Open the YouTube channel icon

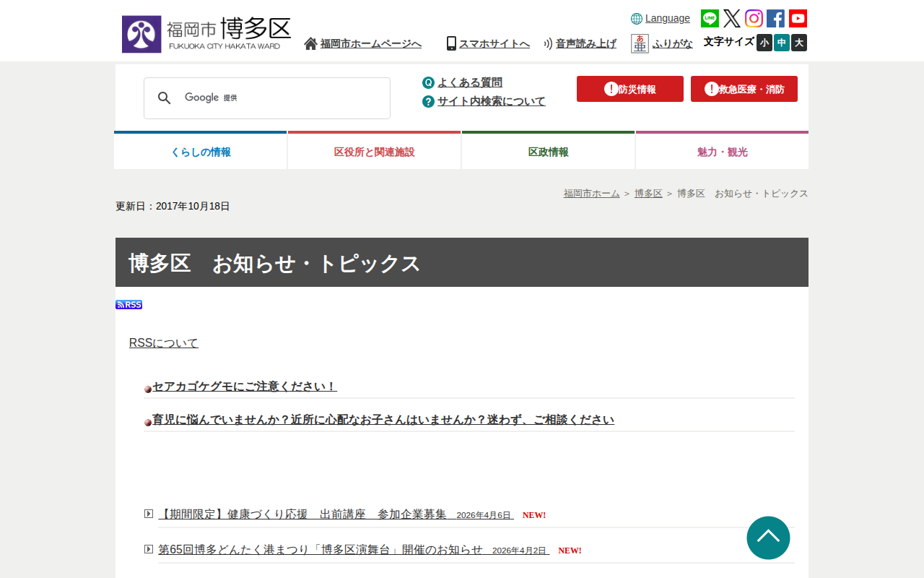tap(797, 18)
